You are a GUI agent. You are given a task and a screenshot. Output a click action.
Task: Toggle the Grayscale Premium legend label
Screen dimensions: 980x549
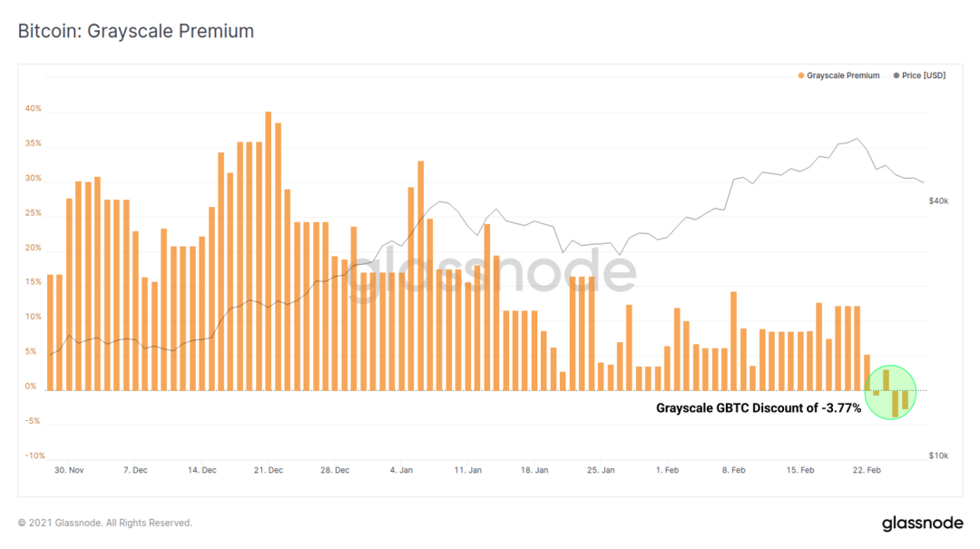tap(843, 75)
